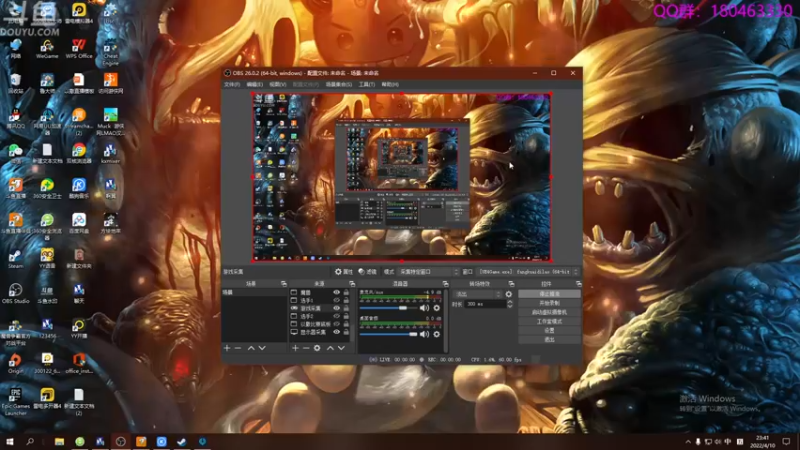Screen dimensions: 800x450
Task: Open Epic Games Launcher desktop shortcut
Action: (x=15, y=401)
